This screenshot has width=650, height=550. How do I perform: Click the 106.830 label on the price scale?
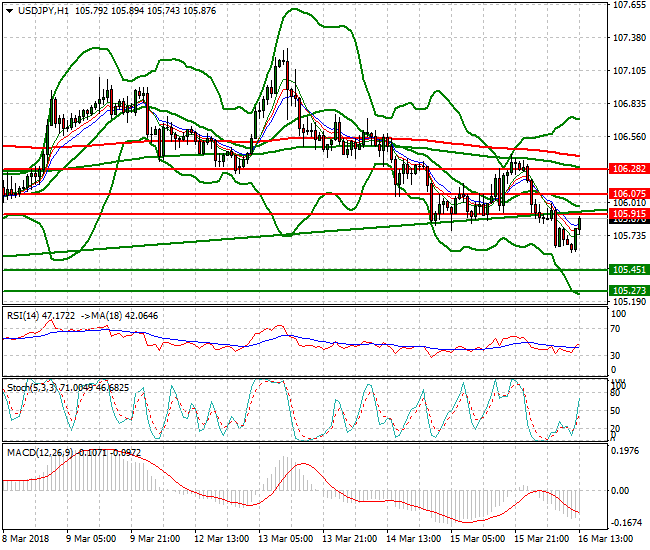click(629, 104)
